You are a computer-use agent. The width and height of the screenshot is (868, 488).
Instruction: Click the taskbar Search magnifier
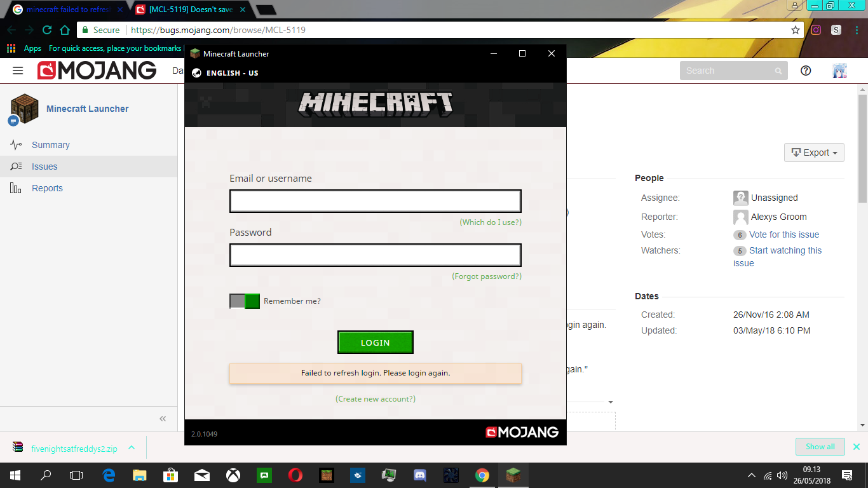click(x=46, y=475)
